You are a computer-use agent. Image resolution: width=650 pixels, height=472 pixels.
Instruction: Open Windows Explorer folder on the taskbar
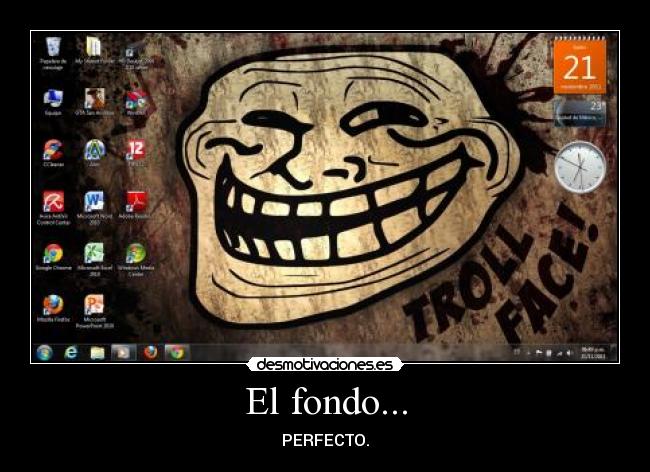(x=97, y=353)
